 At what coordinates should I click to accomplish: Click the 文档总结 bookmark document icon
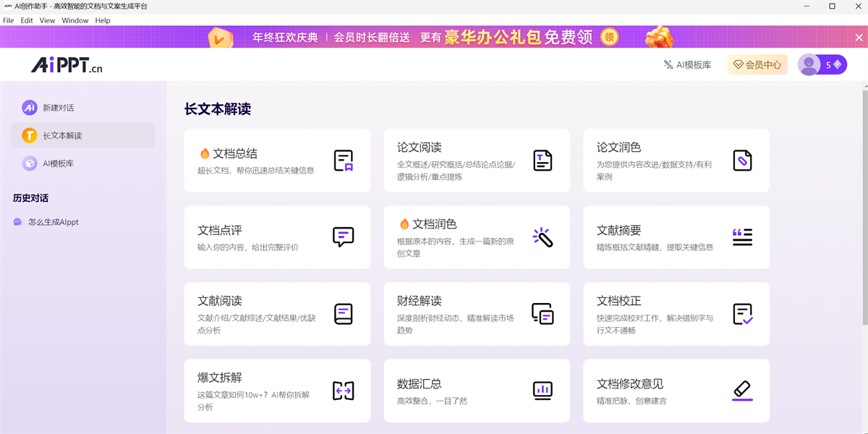(x=344, y=161)
